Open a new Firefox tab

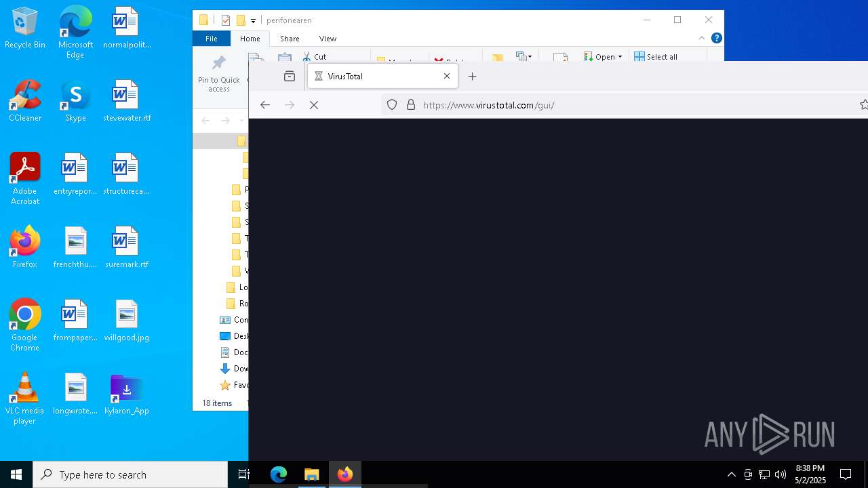click(x=473, y=77)
